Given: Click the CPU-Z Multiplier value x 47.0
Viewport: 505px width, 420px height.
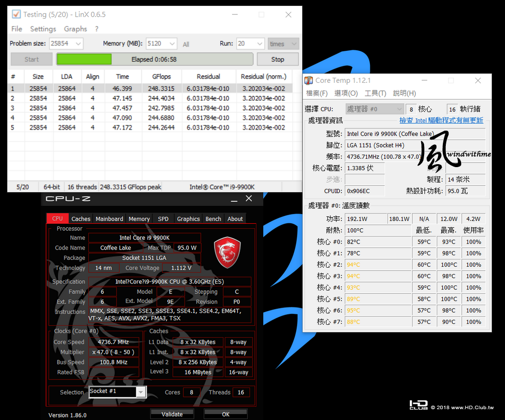Looking at the screenshot, I should coord(113,352).
